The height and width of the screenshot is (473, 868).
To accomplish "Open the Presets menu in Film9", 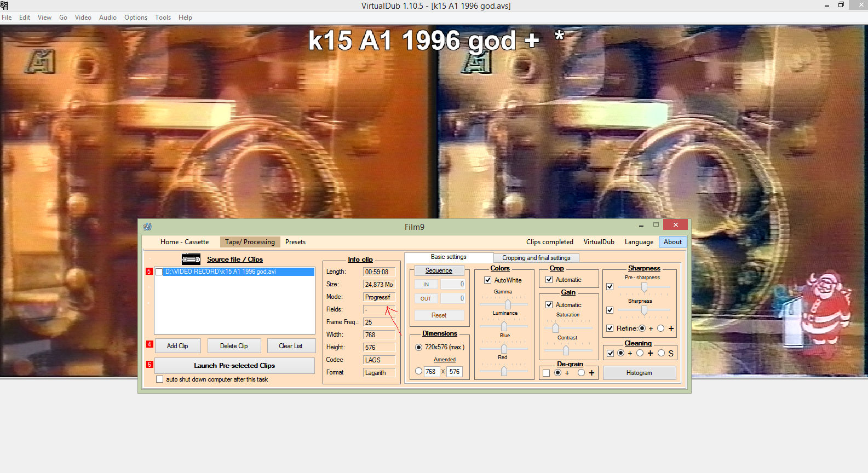I will tap(295, 242).
